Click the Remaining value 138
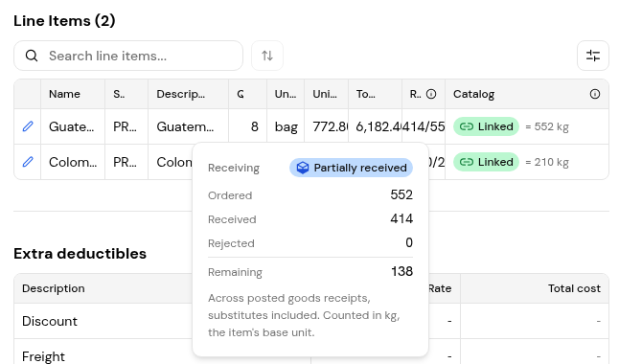Image resolution: width=619 pixels, height=364 pixels. 401,271
